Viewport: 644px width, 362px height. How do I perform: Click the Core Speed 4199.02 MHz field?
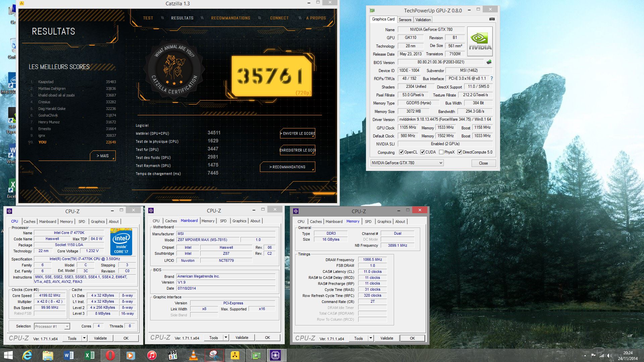[x=50, y=296]
